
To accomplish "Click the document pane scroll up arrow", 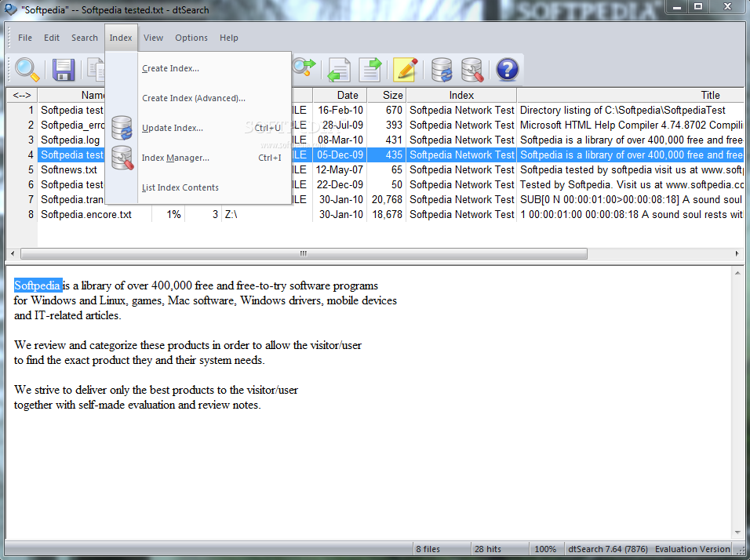I will click(737, 273).
